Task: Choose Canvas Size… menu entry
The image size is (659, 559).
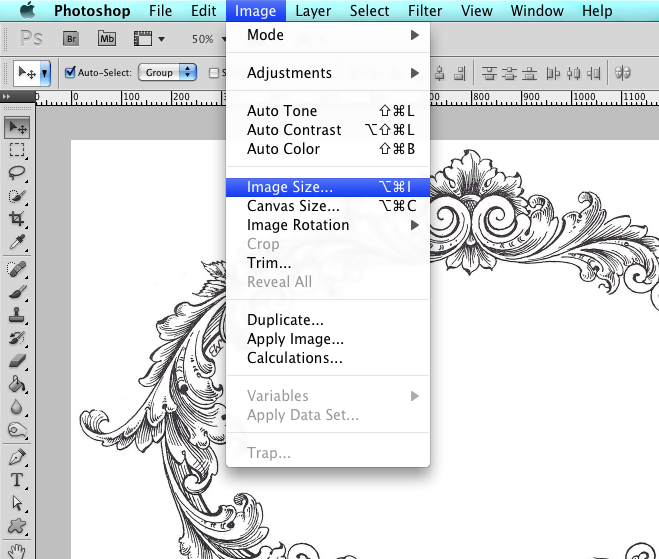Action: (x=328, y=206)
